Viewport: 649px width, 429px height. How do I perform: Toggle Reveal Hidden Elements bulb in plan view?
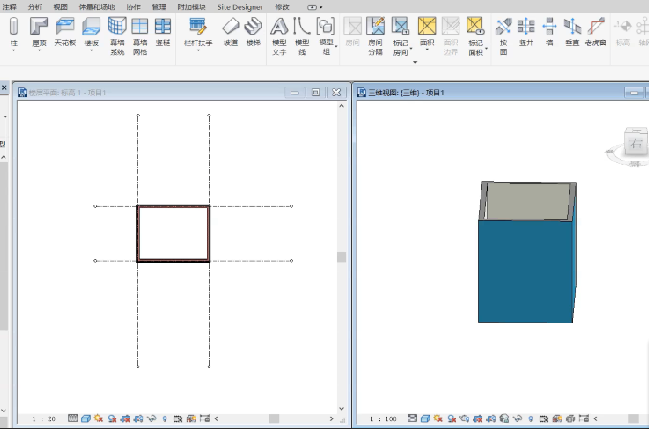(165, 419)
